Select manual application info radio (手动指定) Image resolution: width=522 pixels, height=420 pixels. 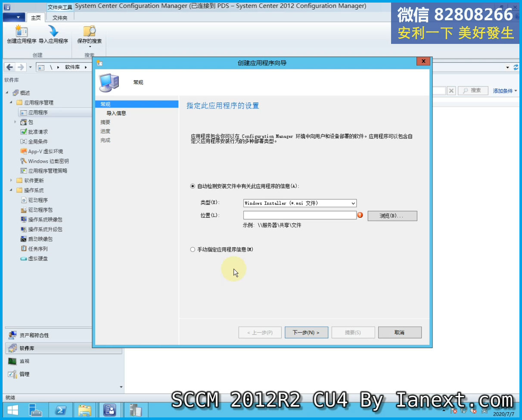click(x=193, y=250)
